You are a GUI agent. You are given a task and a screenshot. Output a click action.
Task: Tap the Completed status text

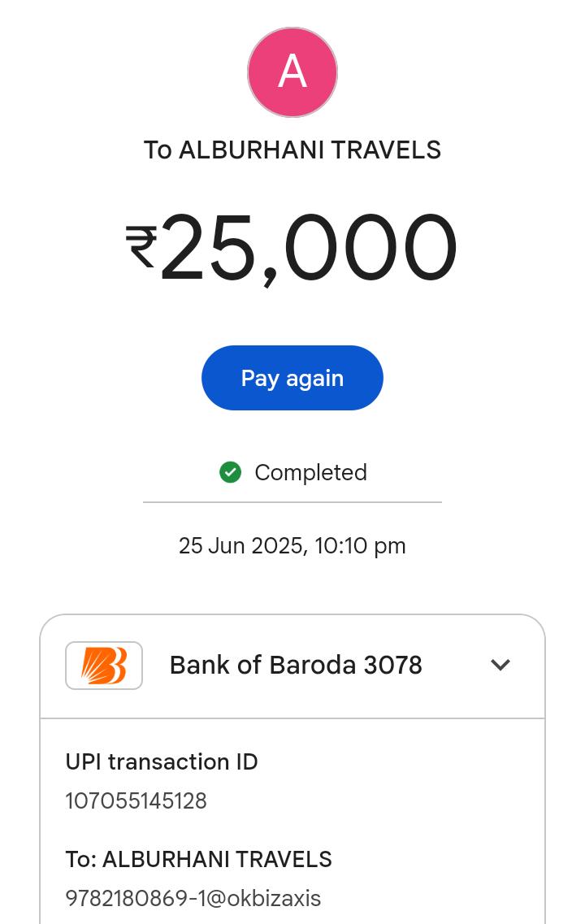[x=310, y=472]
